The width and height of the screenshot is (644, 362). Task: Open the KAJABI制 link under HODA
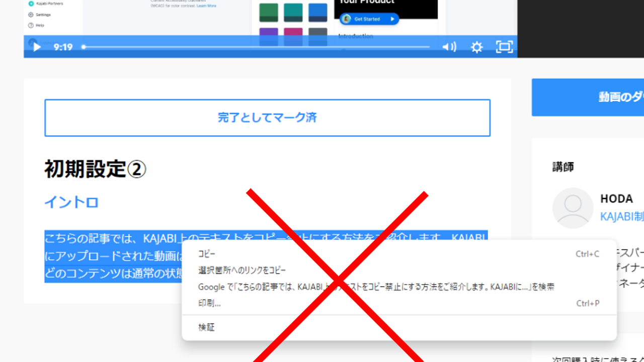pos(622,217)
